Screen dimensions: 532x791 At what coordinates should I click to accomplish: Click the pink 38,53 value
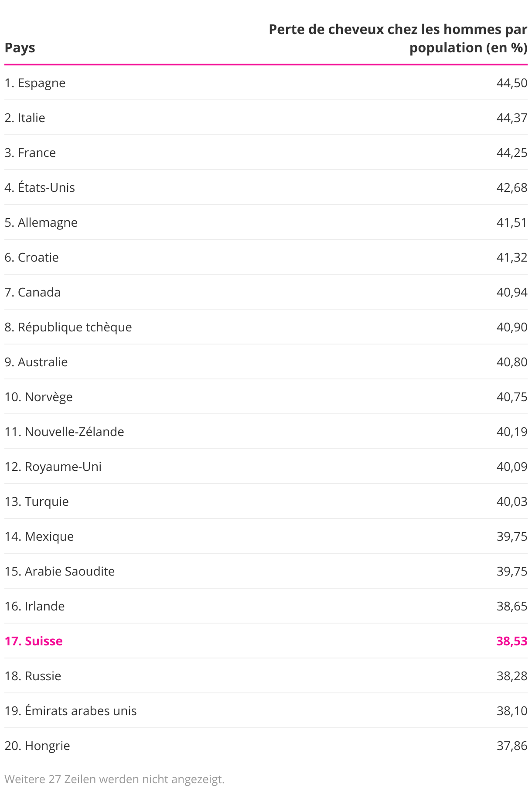coord(512,641)
